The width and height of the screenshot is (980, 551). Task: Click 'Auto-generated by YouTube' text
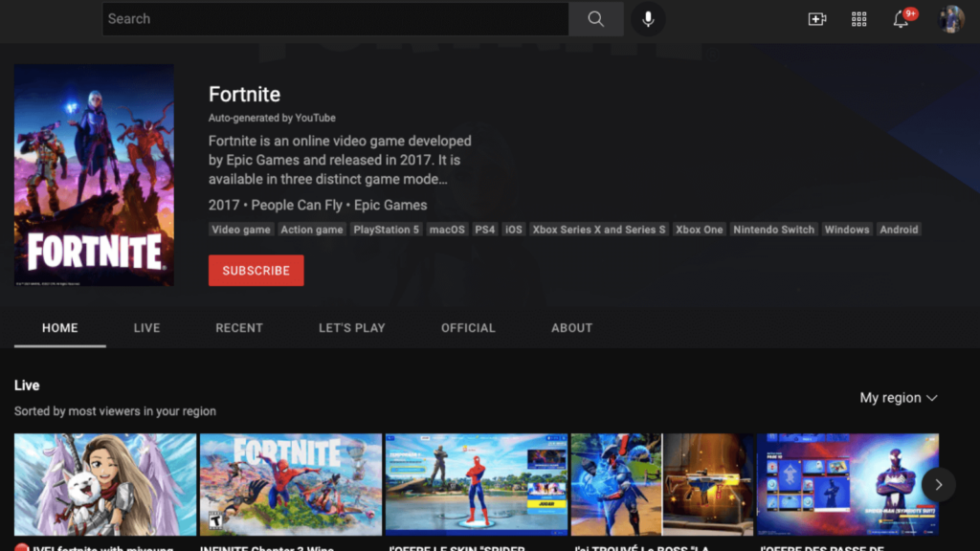click(272, 118)
